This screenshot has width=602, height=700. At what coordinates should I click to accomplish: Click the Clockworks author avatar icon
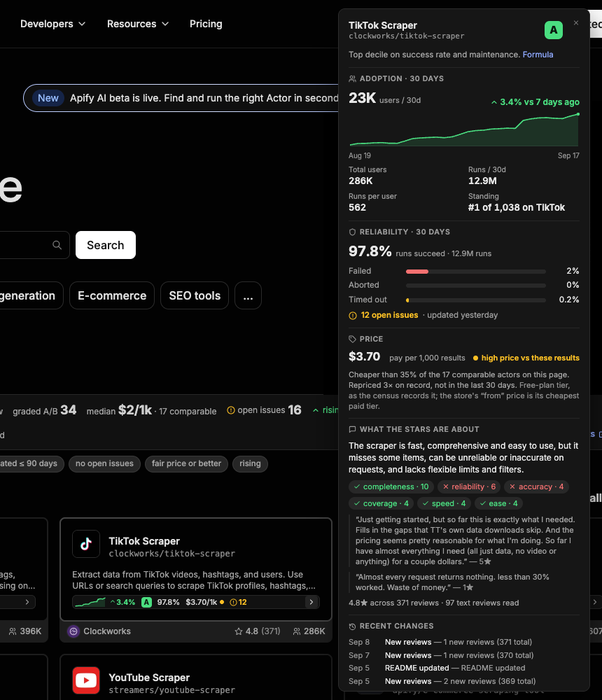[x=73, y=631]
